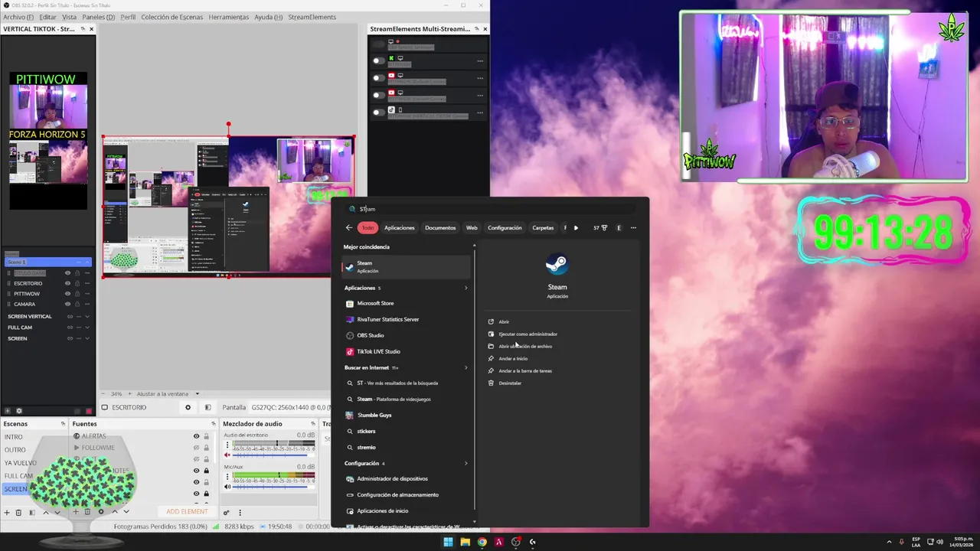Open ESCRITORIO source properties with the gear icon
The height and width of the screenshot is (551, 980).
pos(188,407)
